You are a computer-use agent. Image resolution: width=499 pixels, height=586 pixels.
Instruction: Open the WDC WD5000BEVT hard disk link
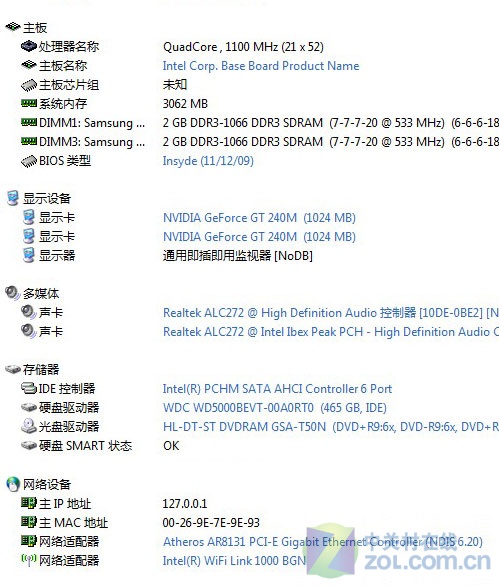coord(275,408)
